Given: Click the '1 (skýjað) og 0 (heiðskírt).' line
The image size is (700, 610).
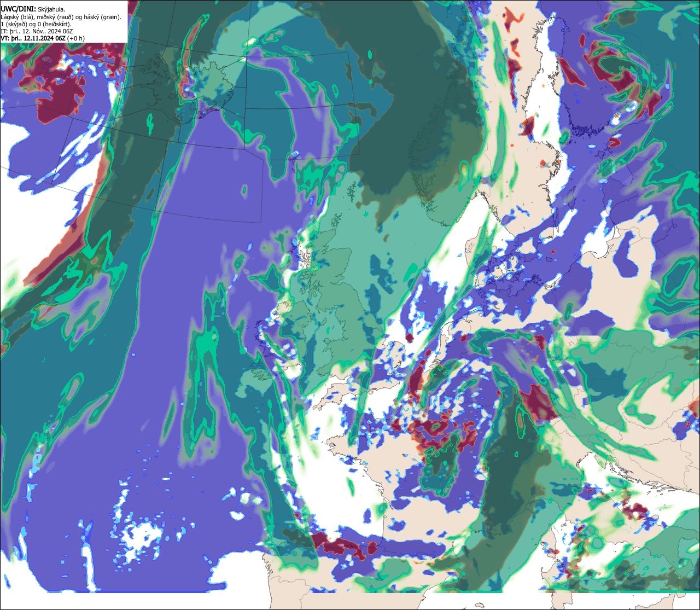Looking at the screenshot, I should click(36, 24).
